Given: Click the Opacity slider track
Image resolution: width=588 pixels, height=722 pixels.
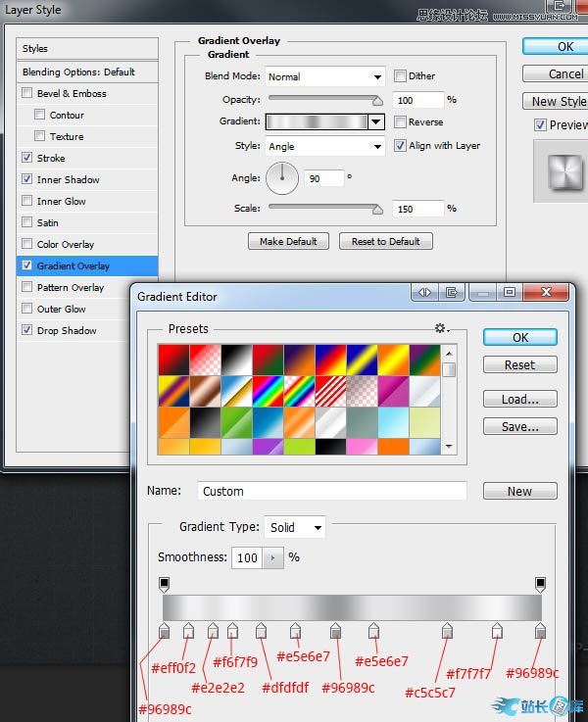Looking at the screenshot, I should 323,99.
